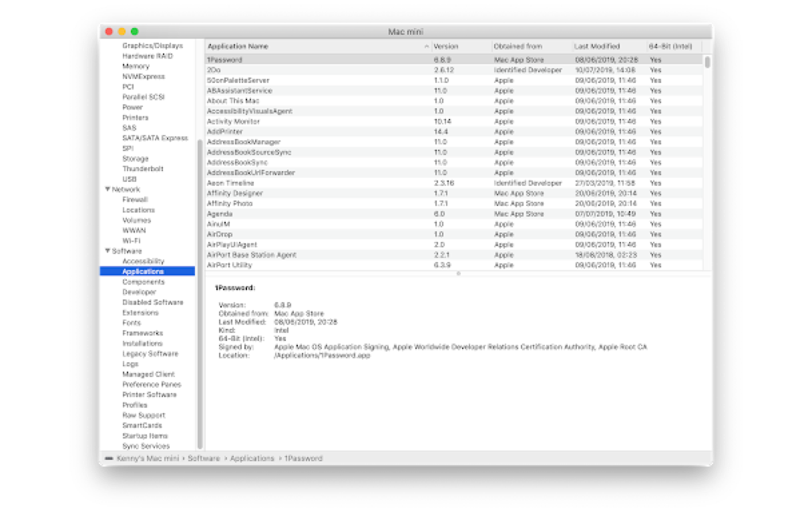Select the About This Mac row

pyautogui.click(x=453, y=101)
